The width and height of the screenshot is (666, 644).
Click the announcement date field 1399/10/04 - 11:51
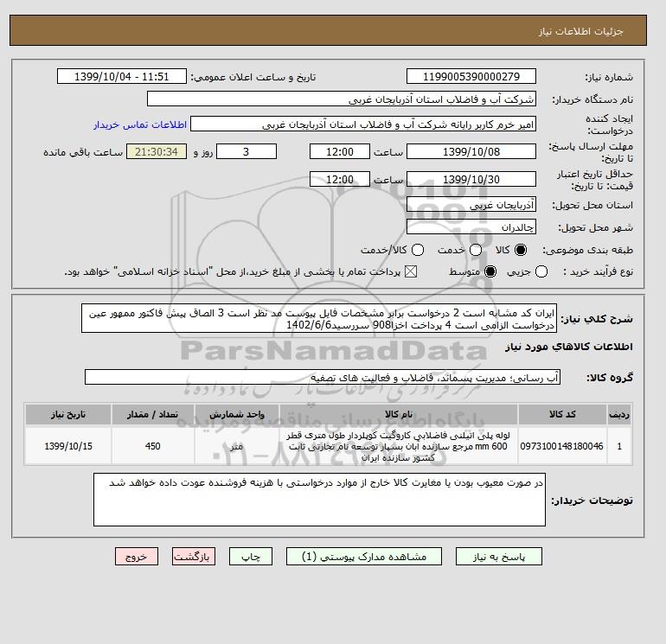[121, 77]
